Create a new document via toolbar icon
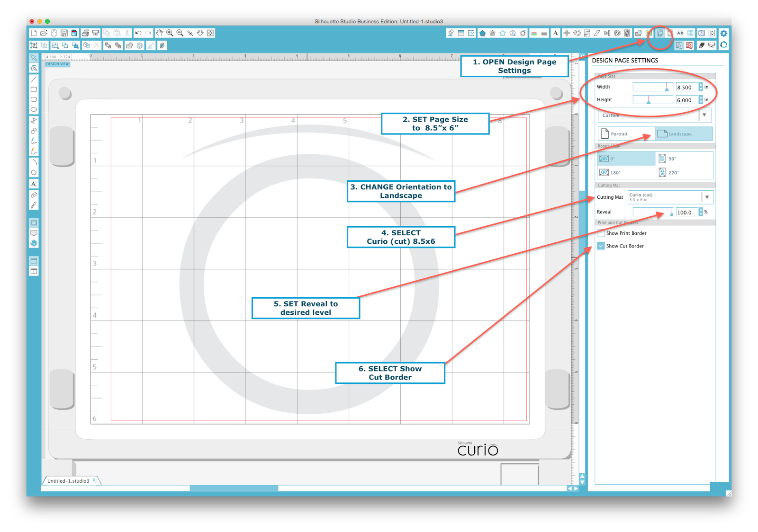Viewport: 758px width, 532px height. (34, 33)
